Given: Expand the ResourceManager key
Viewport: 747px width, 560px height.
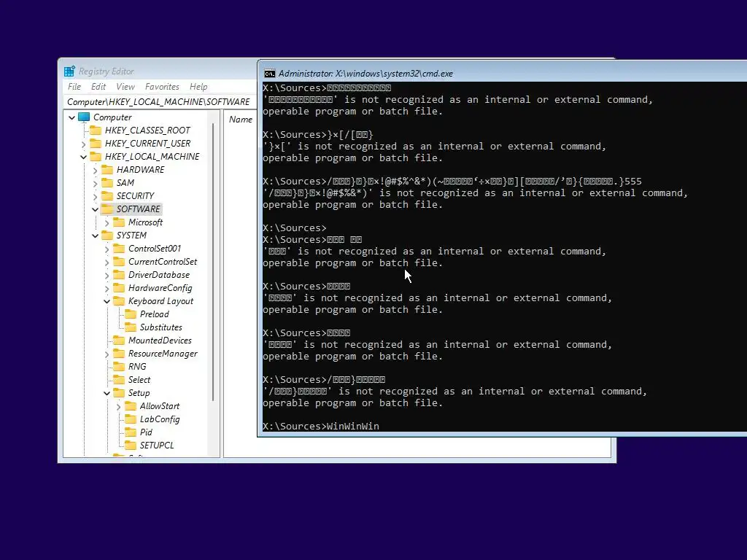Looking at the screenshot, I should (x=107, y=354).
